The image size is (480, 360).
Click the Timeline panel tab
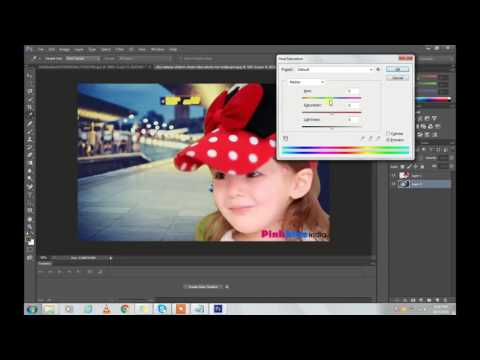pyautogui.click(x=45, y=264)
